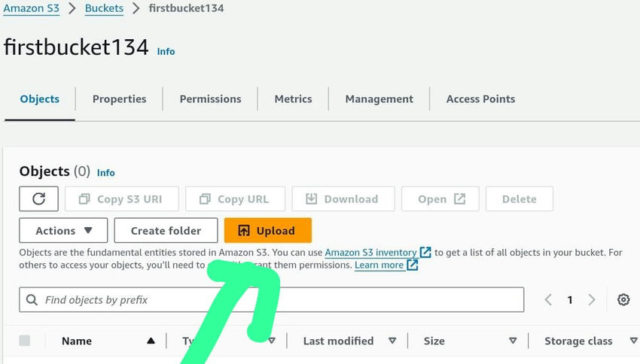Open Info link beside Objects heading

click(x=105, y=173)
